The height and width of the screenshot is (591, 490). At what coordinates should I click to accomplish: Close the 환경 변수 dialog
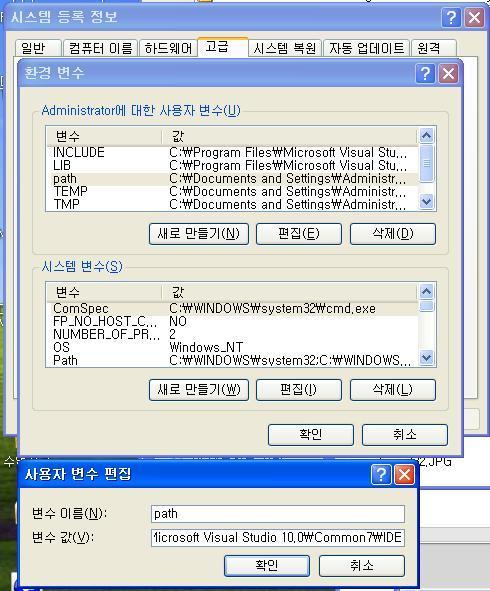(x=448, y=73)
